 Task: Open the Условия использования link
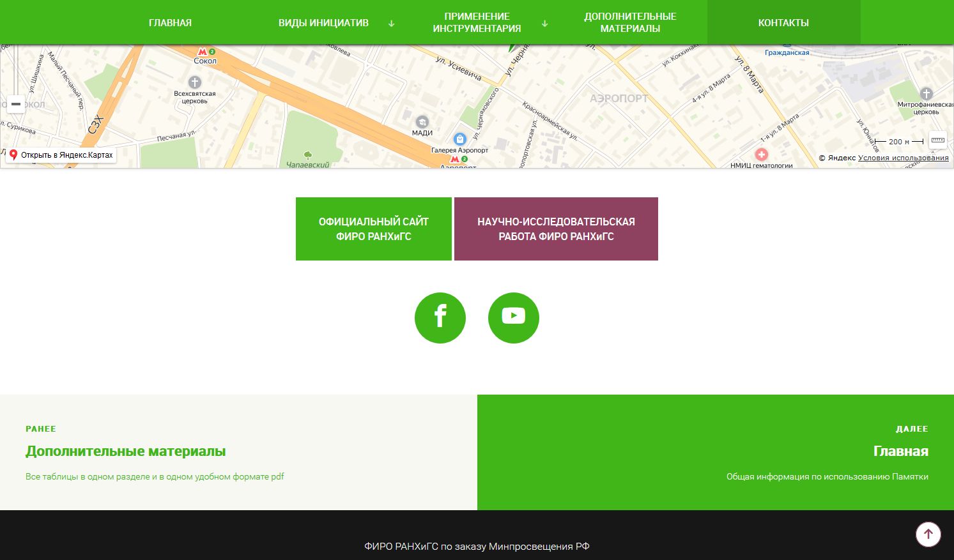click(x=904, y=158)
